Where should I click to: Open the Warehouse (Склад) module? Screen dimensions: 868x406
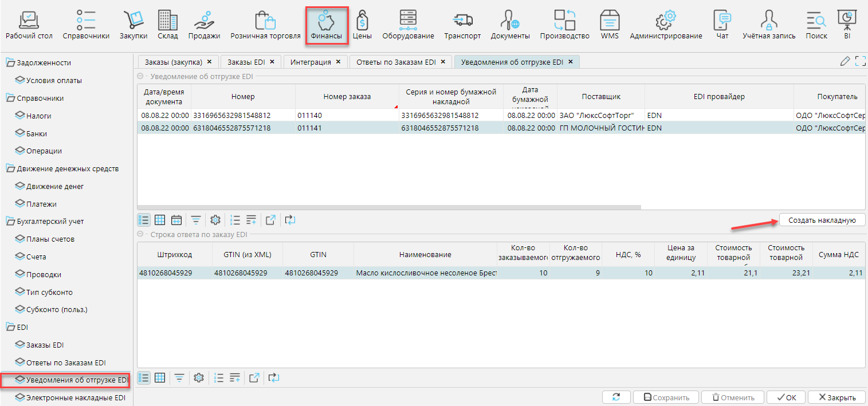168,26
